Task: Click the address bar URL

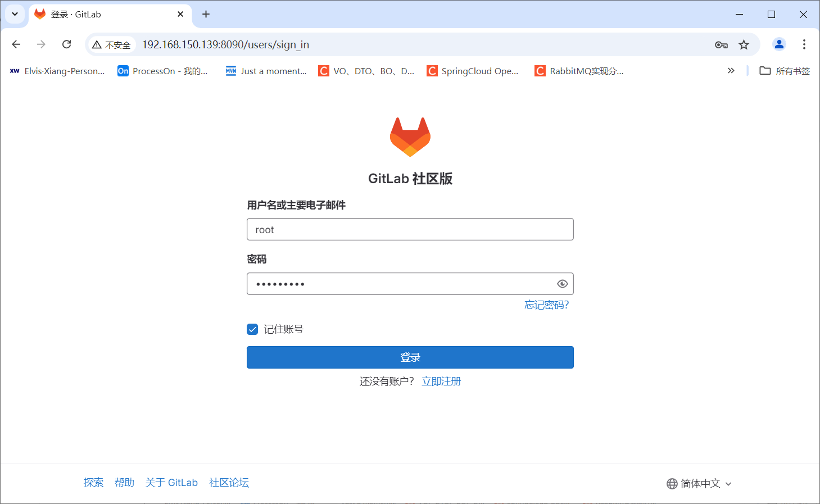Action: [x=225, y=45]
